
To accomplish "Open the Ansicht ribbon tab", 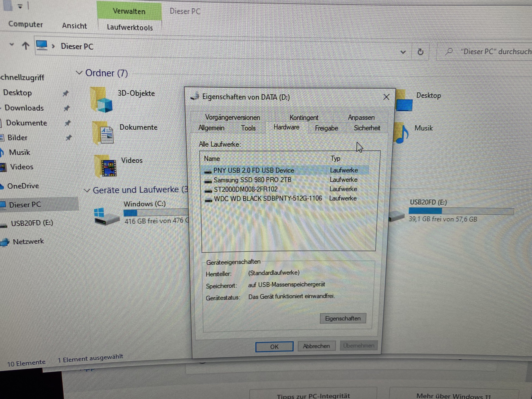I will [74, 26].
